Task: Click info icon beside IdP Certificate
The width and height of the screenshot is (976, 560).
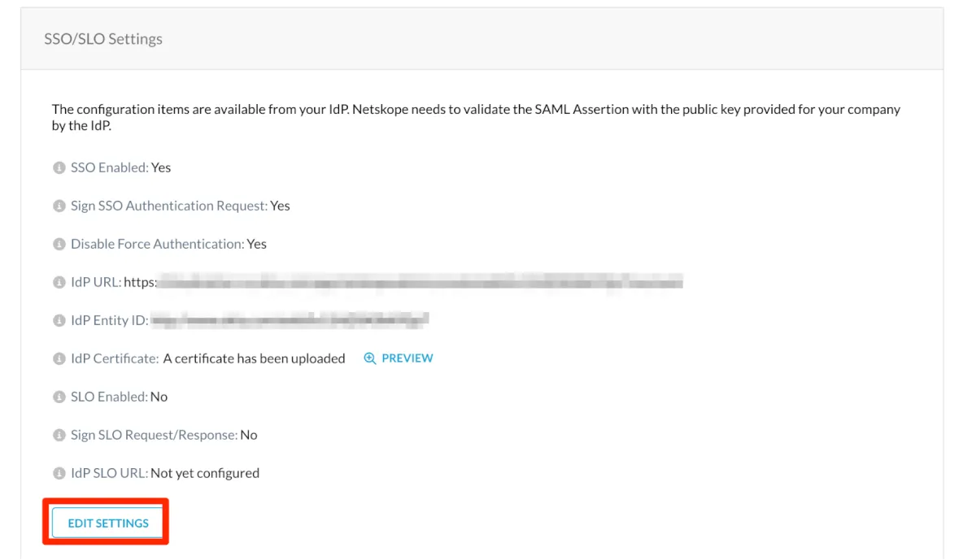Action: (x=59, y=359)
